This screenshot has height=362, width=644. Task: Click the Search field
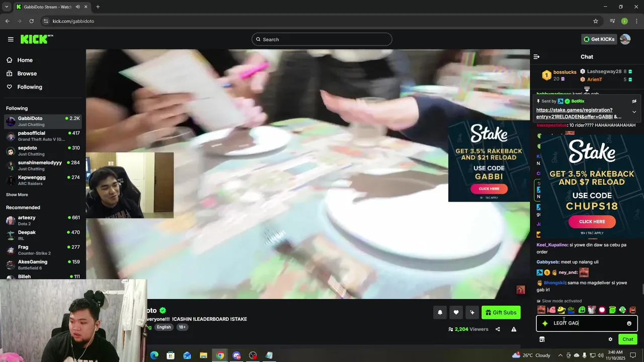[x=322, y=39]
